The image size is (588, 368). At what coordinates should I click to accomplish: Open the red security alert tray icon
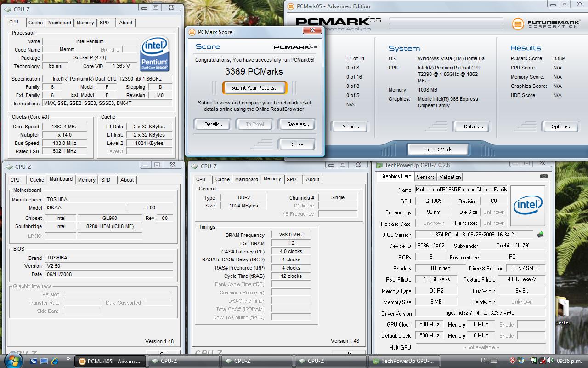tap(513, 361)
